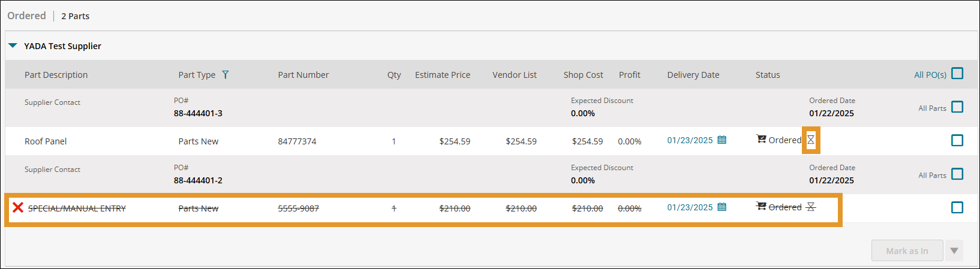Check the All PO(s) checkbox
This screenshot has width=980, height=269.
957,74
